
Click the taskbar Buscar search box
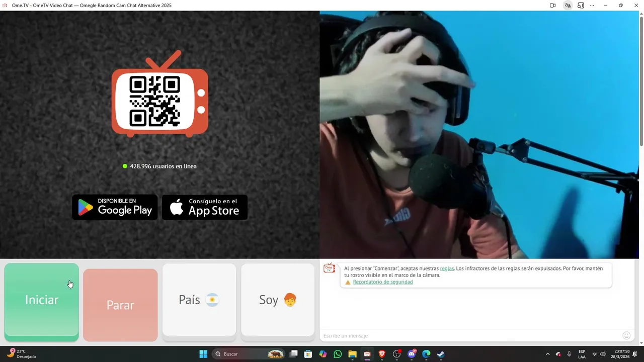[250, 354]
